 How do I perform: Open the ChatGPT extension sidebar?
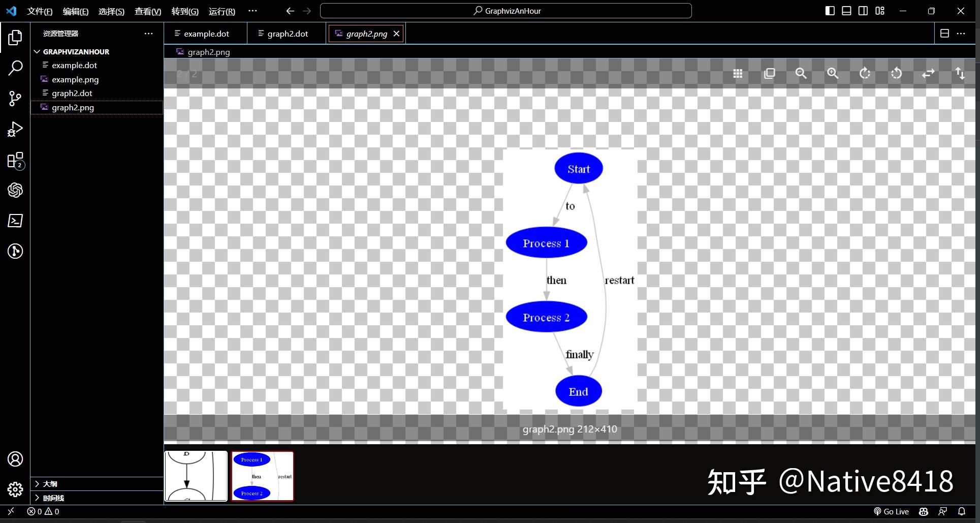click(15, 190)
